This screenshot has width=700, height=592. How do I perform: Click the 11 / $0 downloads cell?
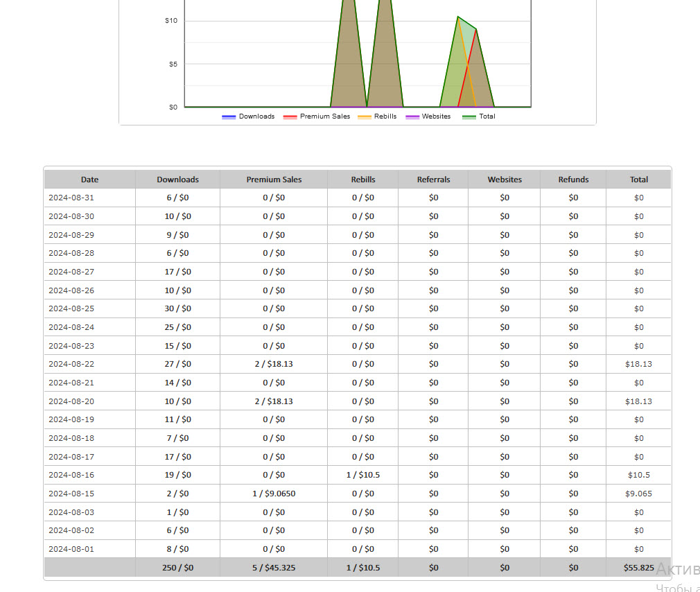click(x=177, y=419)
